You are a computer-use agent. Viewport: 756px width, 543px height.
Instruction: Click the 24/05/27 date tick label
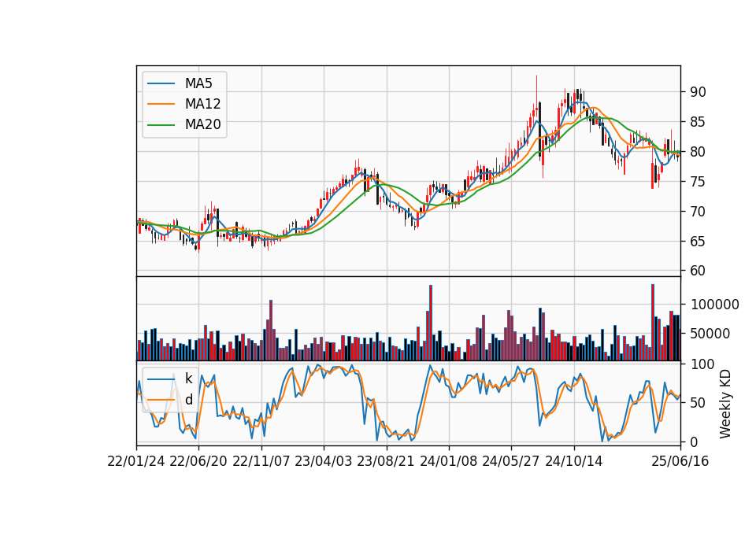510,461
